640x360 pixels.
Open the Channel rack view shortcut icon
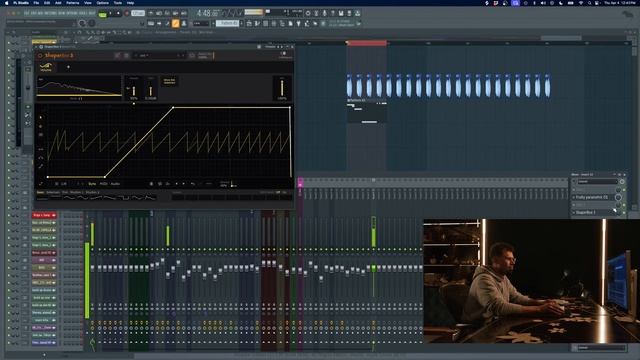coord(266,24)
